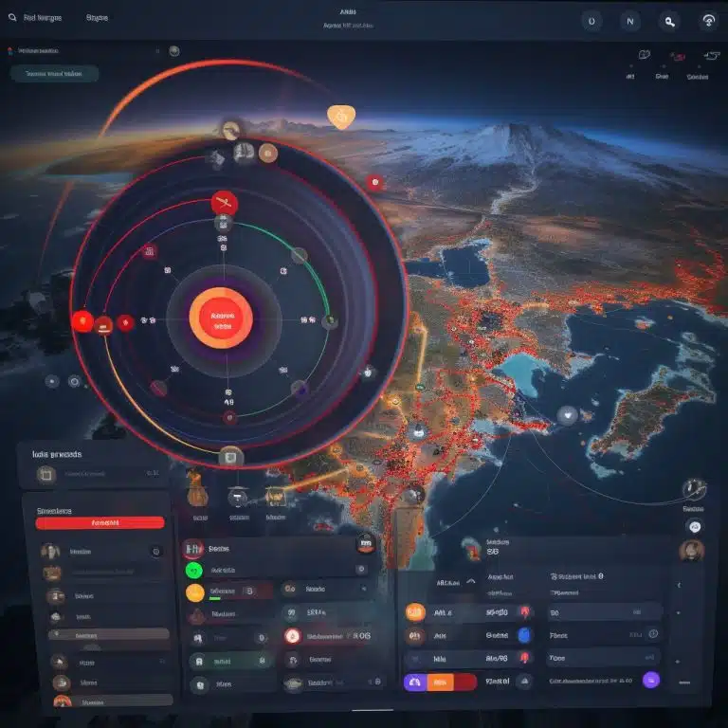
Task: Click the purple segment of the tri-color pill
Action: coord(415,682)
